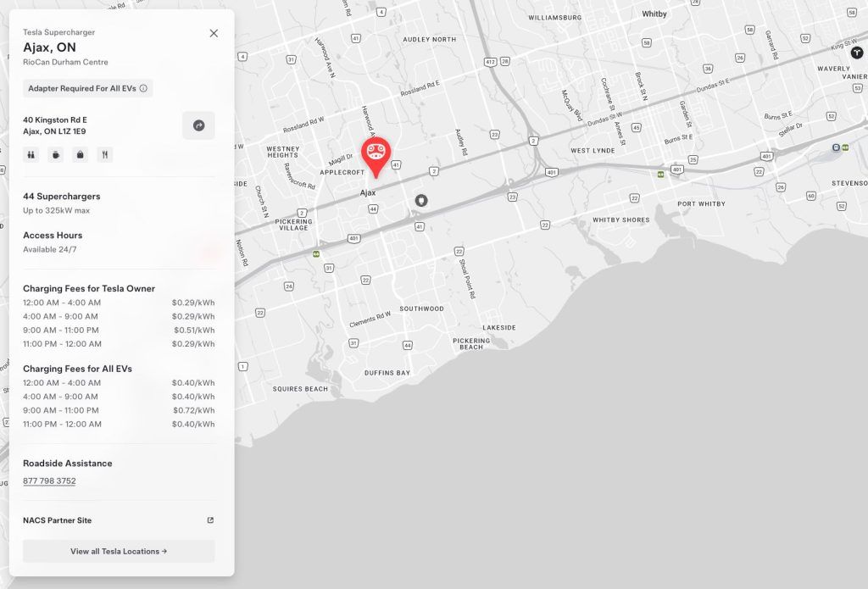Click the Pickering Beach map label
The width and height of the screenshot is (868, 589).
[471, 344]
